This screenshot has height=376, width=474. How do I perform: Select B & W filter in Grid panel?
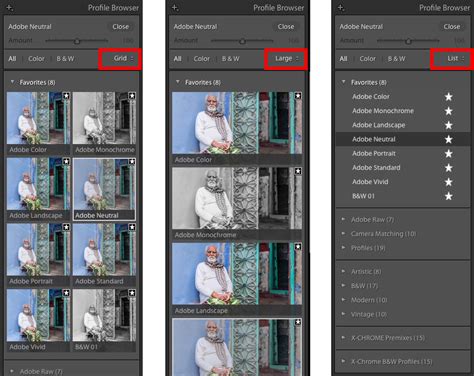point(65,59)
